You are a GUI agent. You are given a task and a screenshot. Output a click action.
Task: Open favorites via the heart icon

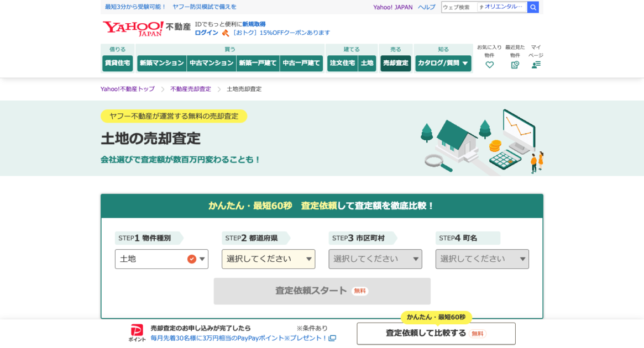(489, 65)
